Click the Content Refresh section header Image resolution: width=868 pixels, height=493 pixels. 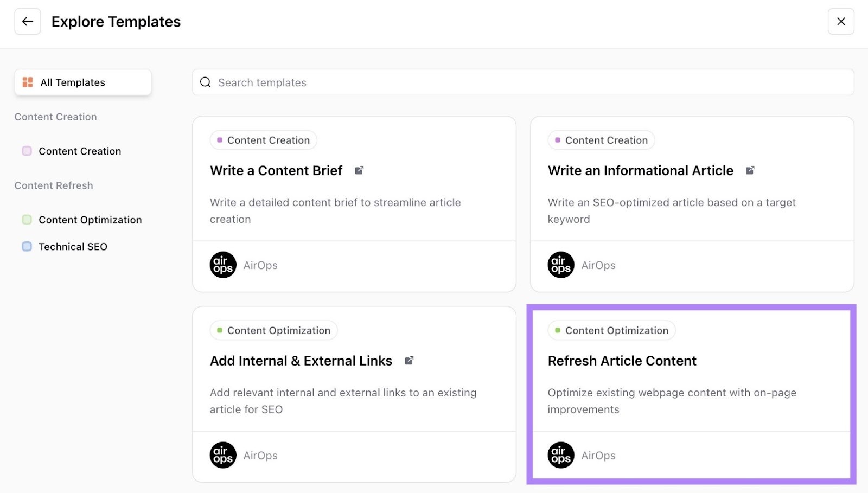pos(54,185)
